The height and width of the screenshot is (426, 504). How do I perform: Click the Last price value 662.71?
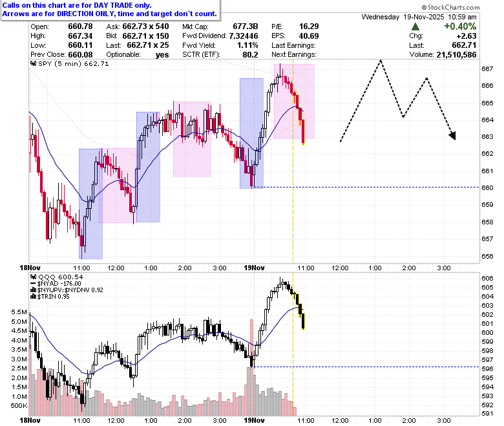pyautogui.click(x=463, y=45)
